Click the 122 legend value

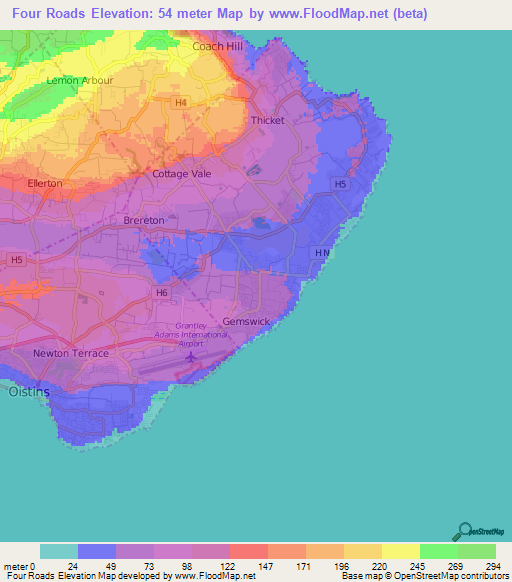point(227,567)
